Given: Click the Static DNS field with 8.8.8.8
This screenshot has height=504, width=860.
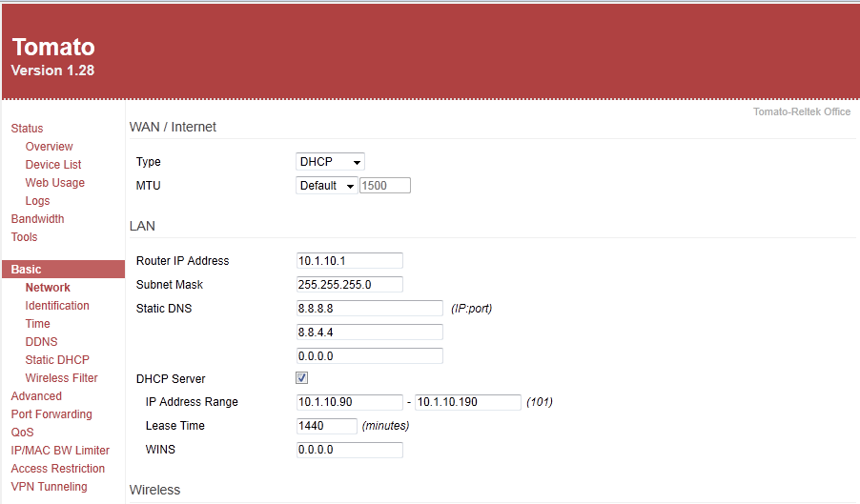Looking at the screenshot, I should pos(369,309).
